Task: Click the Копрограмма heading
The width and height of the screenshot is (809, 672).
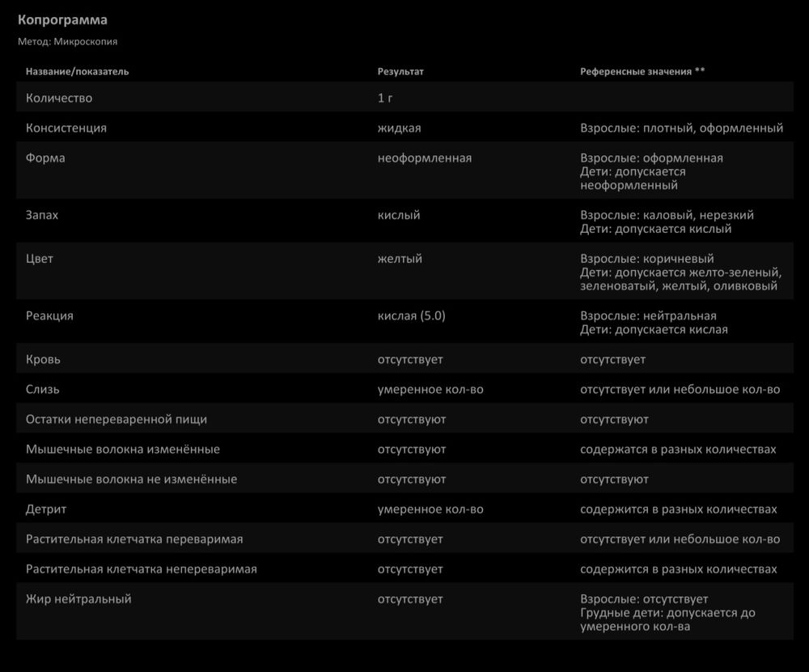Action: [x=62, y=19]
